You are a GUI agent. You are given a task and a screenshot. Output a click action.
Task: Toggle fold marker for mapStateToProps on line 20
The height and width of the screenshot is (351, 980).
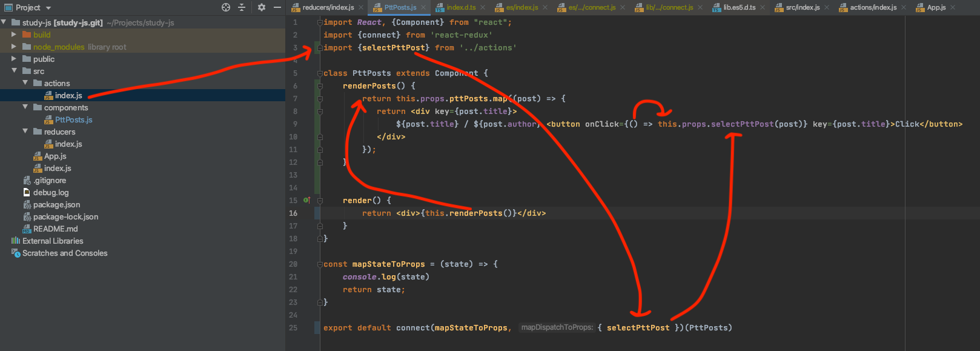320,264
